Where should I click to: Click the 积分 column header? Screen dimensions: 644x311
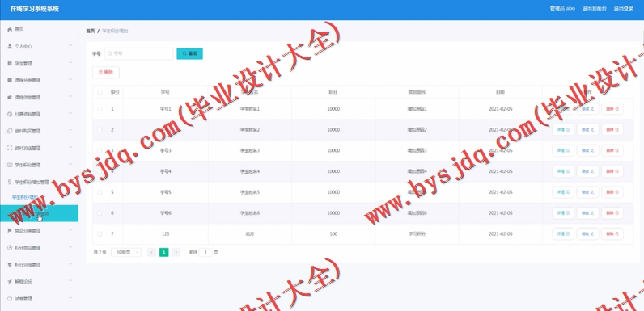tap(333, 92)
